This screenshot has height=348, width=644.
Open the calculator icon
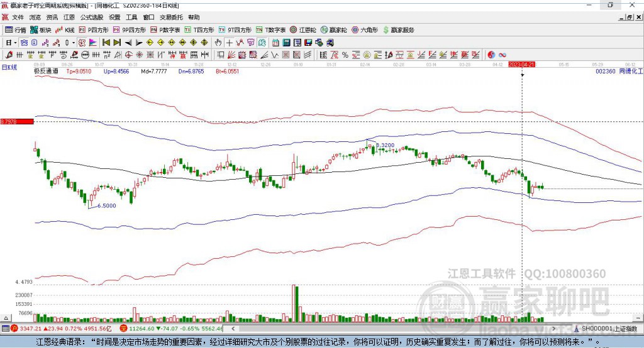click(286, 43)
